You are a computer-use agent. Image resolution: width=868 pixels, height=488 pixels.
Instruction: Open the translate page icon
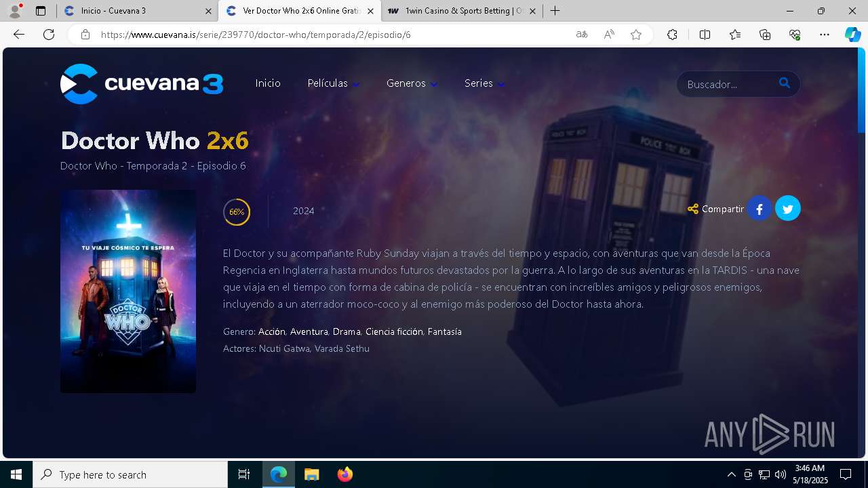[582, 35]
